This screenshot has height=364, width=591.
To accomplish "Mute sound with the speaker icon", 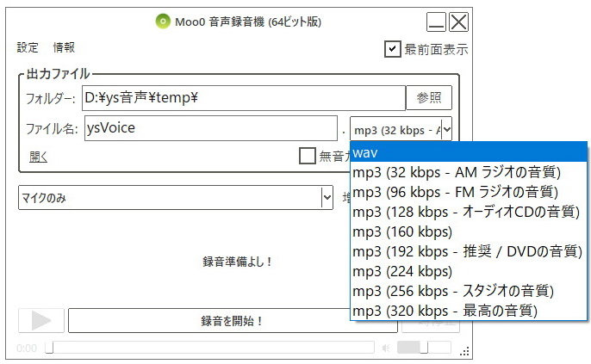I will [x=386, y=348].
